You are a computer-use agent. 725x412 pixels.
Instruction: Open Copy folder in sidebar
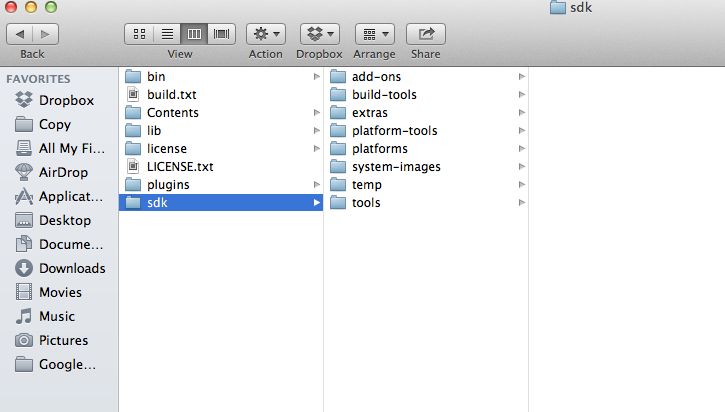click(x=59, y=124)
